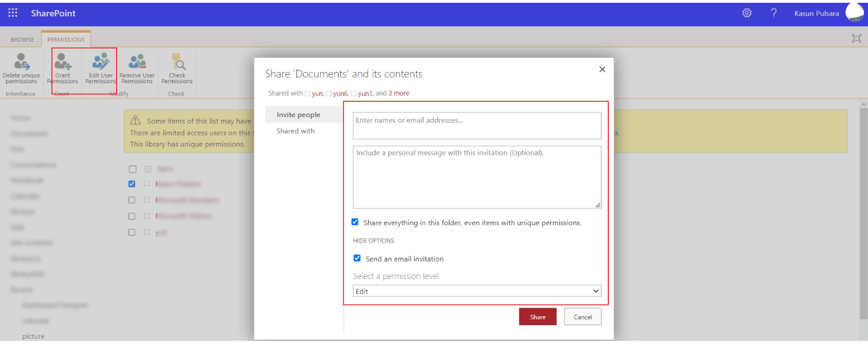Click the personal message text area

[477, 177]
